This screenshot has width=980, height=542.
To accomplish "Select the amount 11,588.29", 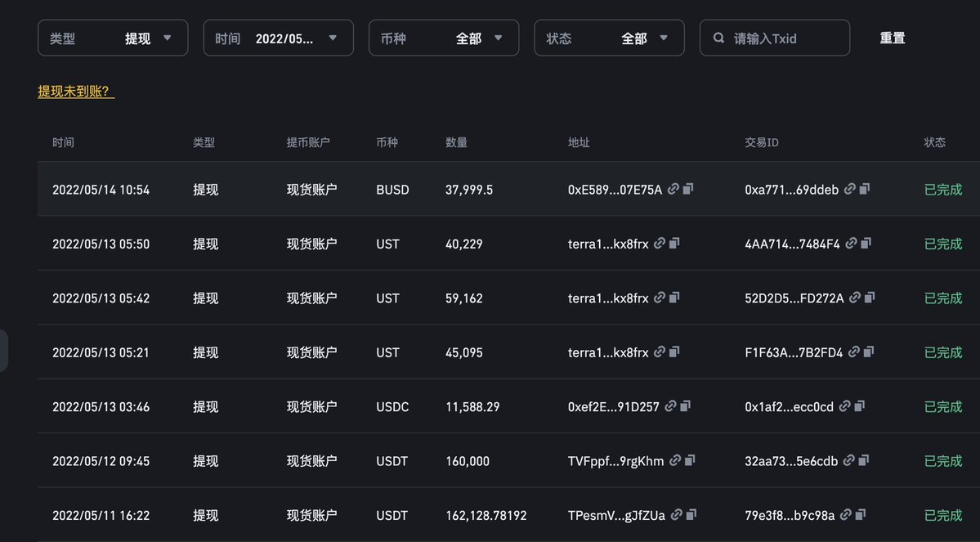I will click(x=472, y=407).
